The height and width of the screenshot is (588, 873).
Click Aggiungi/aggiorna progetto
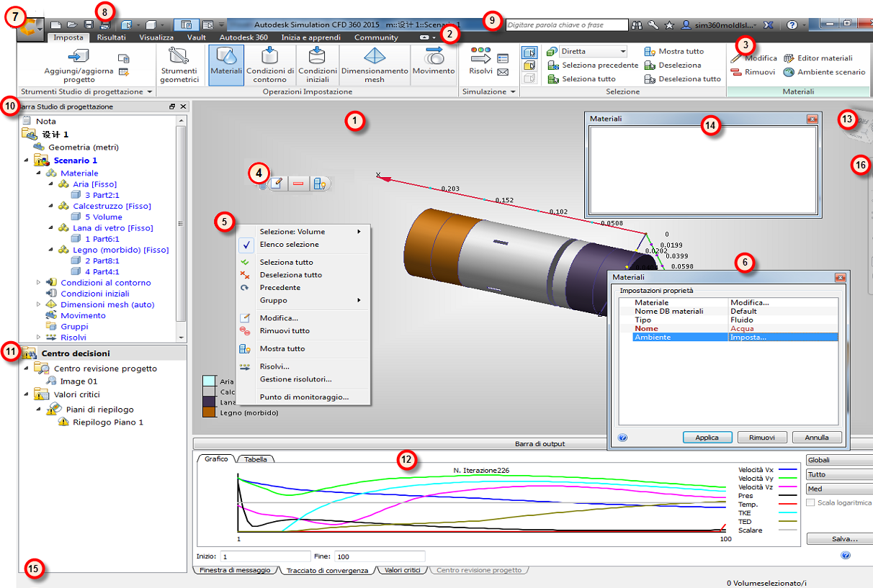[78, 66]
